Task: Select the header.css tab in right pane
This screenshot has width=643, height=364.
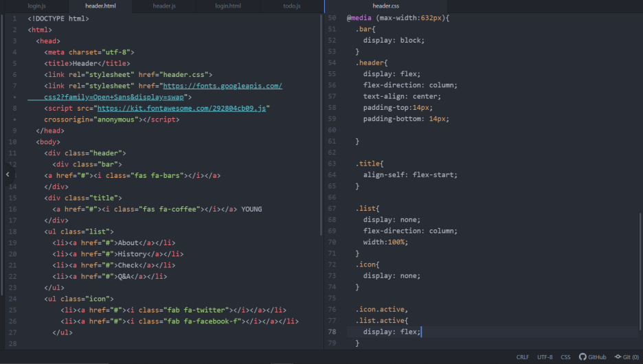Action: tap(385, 6)
